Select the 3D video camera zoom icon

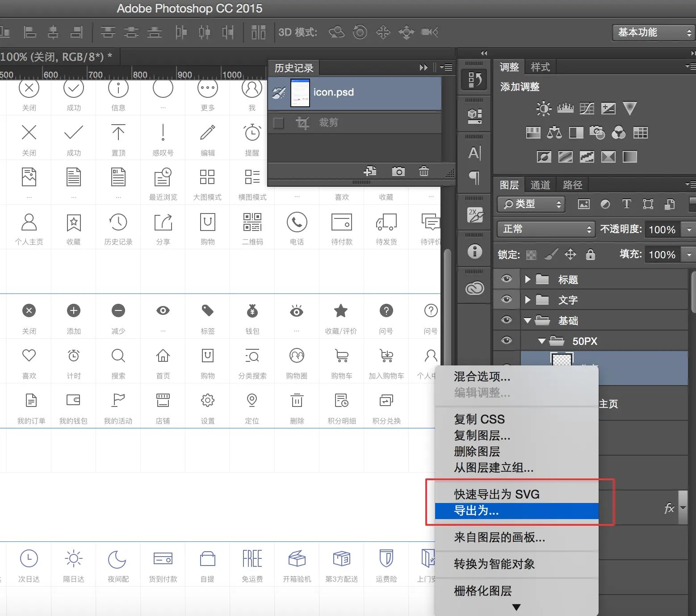click(x=430, y=32)
